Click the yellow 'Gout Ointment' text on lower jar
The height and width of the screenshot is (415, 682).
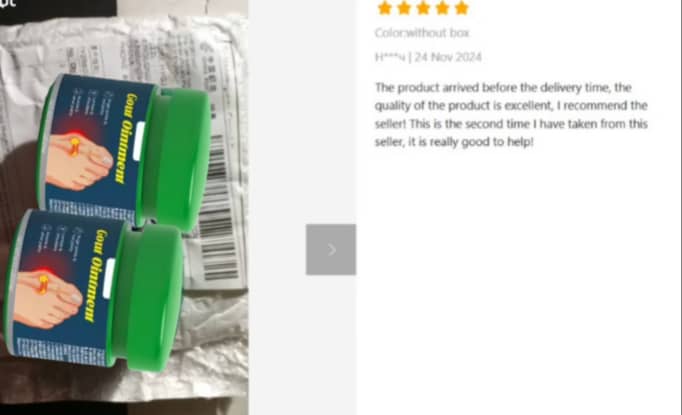pos(97,275)
